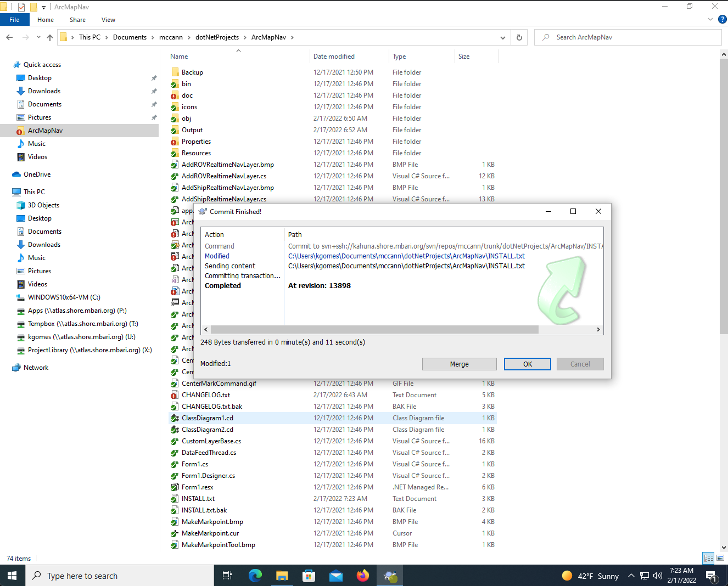Open the Microsoft Store taskbar icon
Screen dimensions: 728x586
[309, 576]
